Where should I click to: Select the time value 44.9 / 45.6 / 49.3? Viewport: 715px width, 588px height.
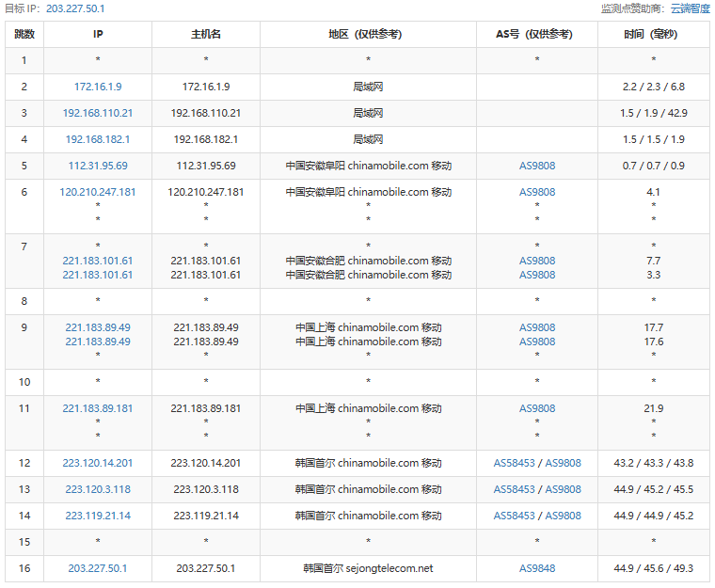654,569
